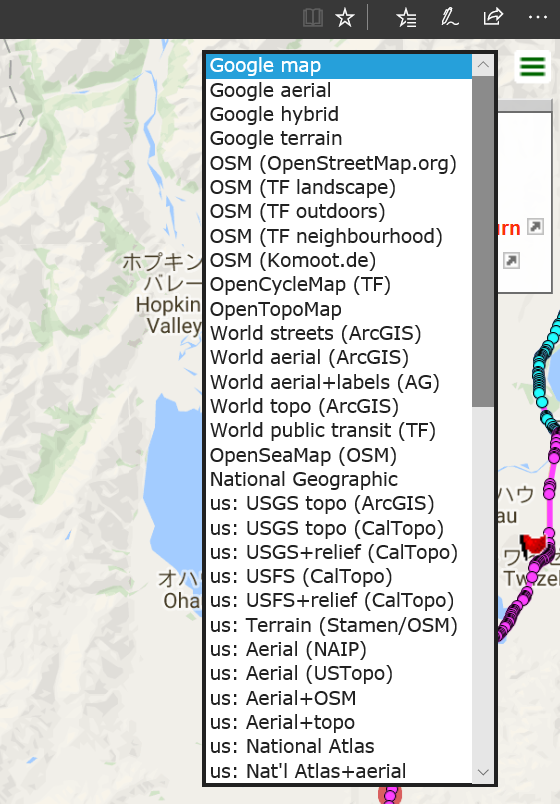Pick us: Aerial+OSM
Image resolution: width=560 pixels, height=804 pixels.
(338, 698)
